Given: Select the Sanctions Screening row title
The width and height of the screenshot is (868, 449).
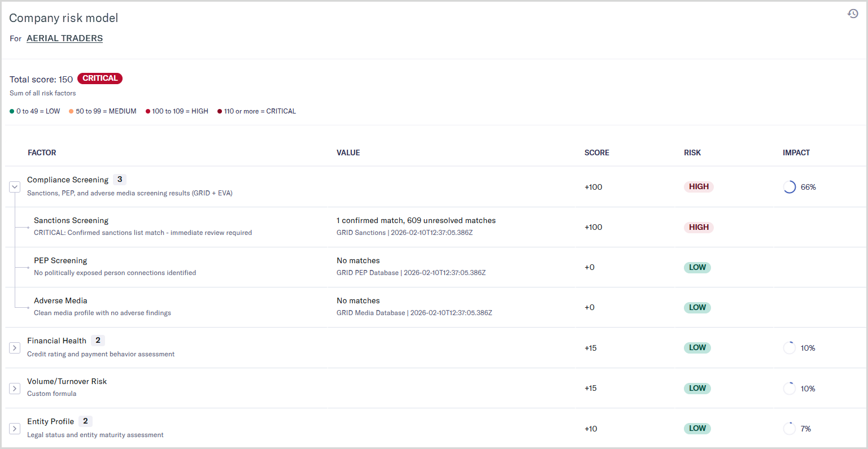Looking at the screenshot, I should 71,220.
